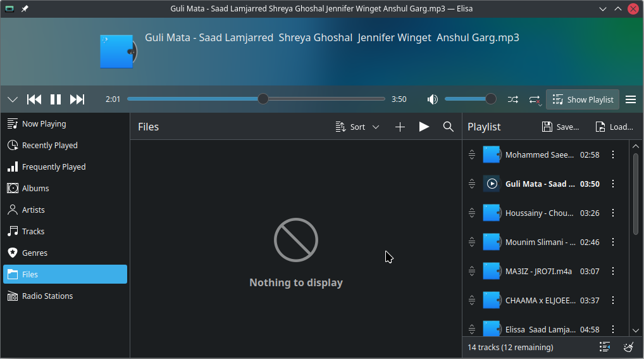Open more options for MA3IZ - JRO7I track
The height and width of the screenshot is (359, 644).
click(x=613, y=272)
